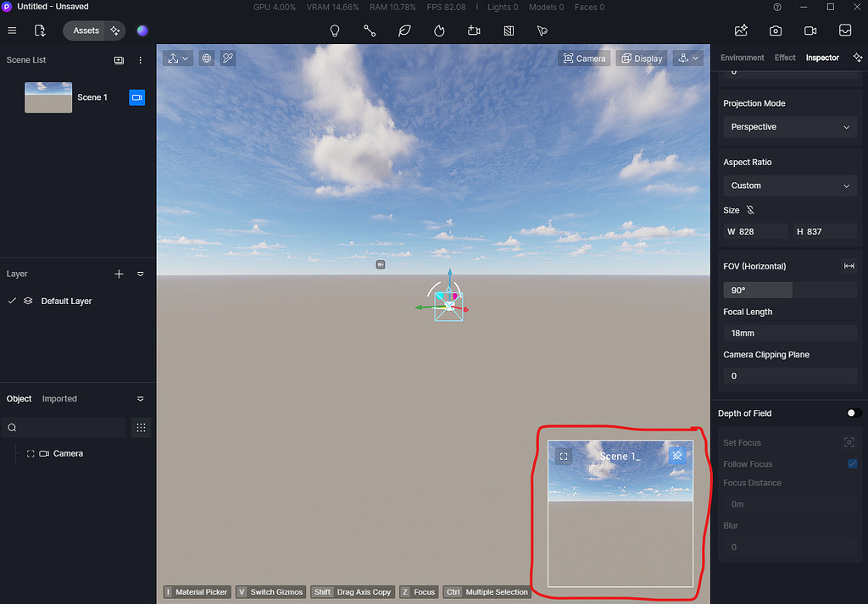Click the globe coordinate icon in viewport

tap(207, 58)
